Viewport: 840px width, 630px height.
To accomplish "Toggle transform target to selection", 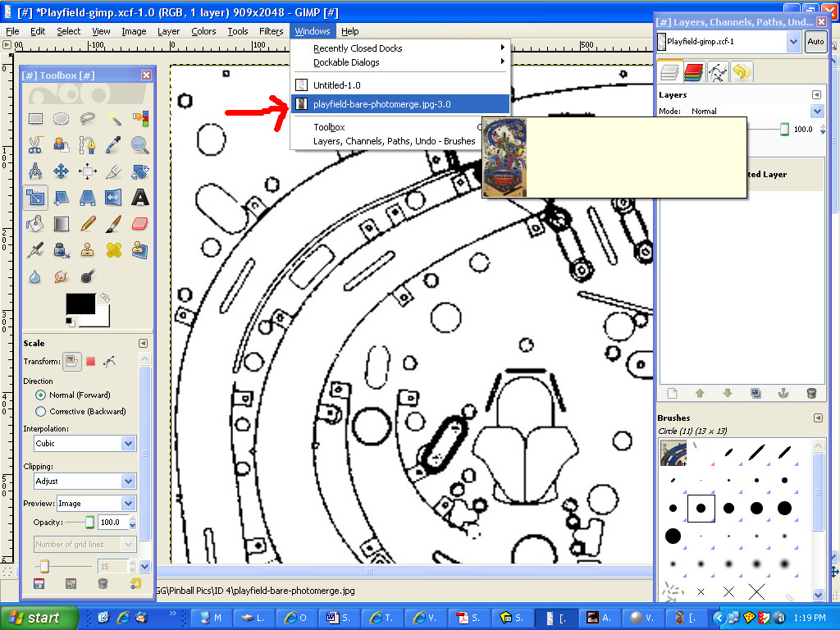I will (91, 361).
